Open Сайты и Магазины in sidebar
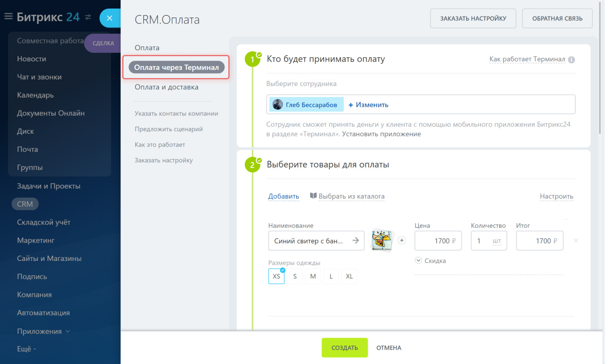Screen dimensions: 605x364 (x=49, y=259)
